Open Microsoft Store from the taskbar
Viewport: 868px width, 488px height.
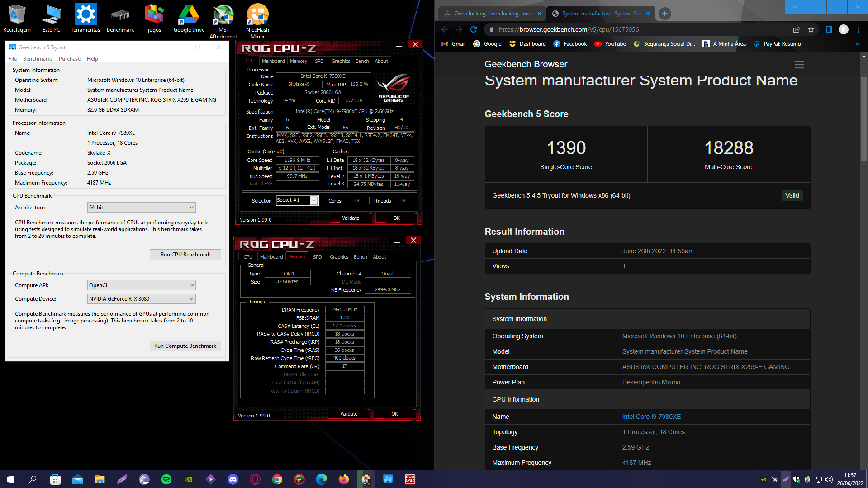55,479
